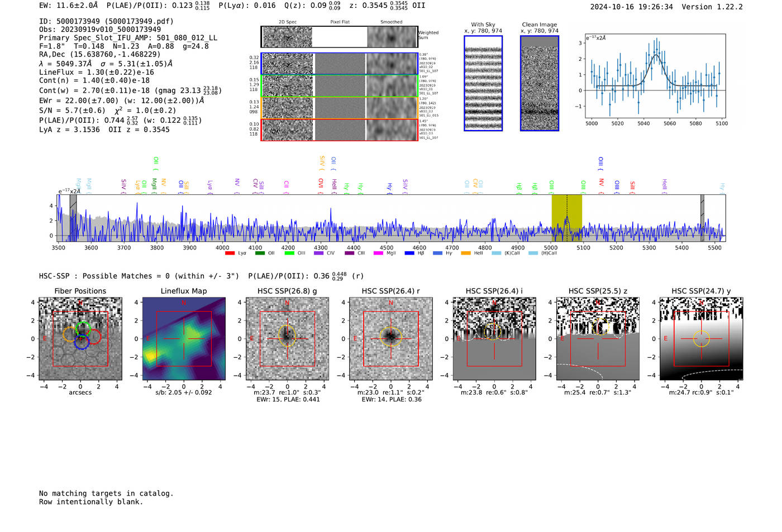Click the yellow highlighted region in the spectrum
Image resolution: width=782 pixels, height=532 pixels.
click(x=567, y=218)
